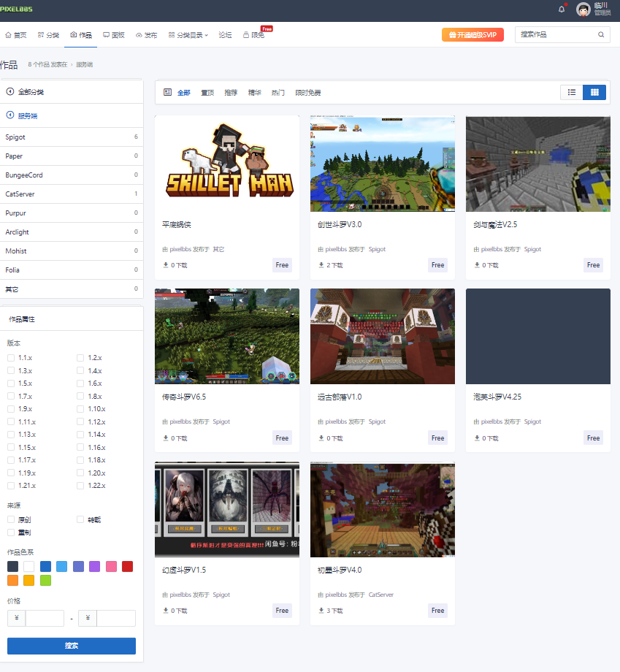Click the download icon on 幻虚斗罗V1.5 card

pos(165,611)
